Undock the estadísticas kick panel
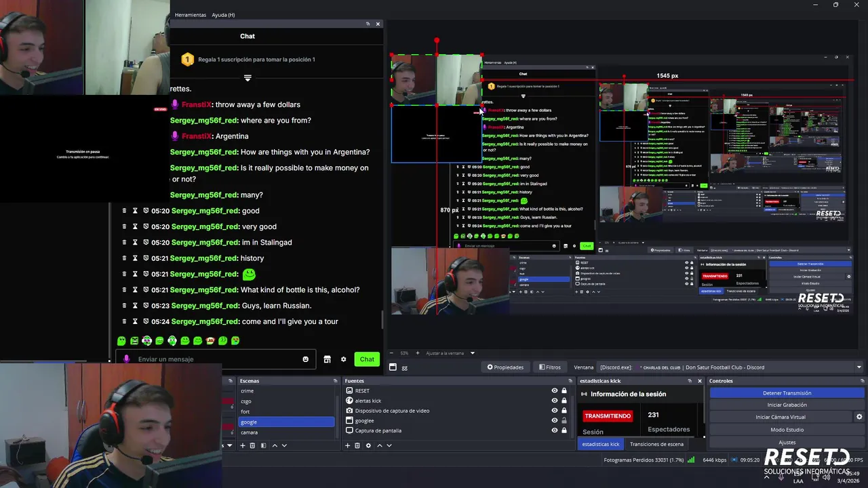868x488 pixels. tap(691, 381)
